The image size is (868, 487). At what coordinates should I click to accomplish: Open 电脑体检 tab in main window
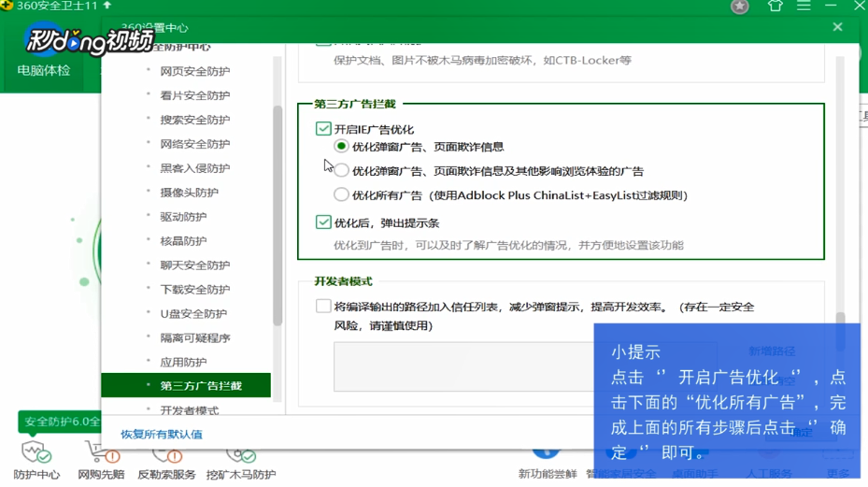(44, 70)
